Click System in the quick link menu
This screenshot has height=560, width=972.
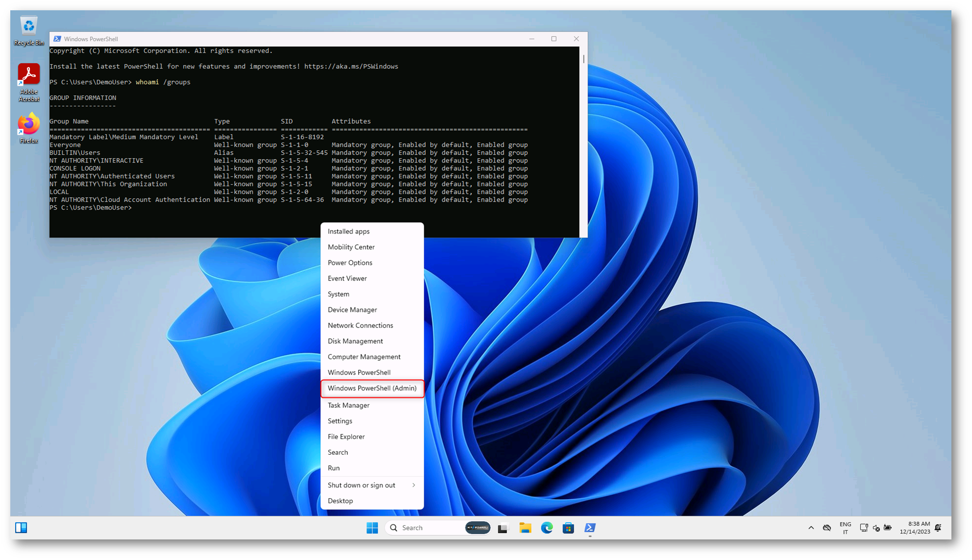coord(372,294)
